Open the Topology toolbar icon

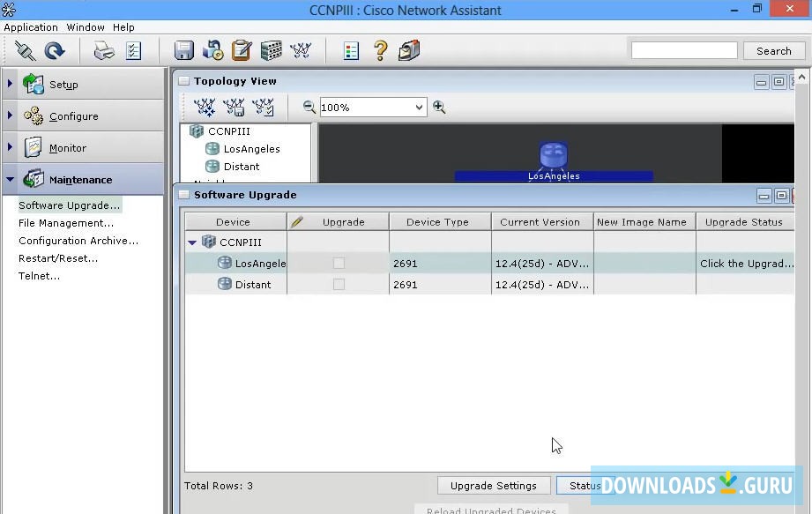pyautogui.click(x=301, y=51)
